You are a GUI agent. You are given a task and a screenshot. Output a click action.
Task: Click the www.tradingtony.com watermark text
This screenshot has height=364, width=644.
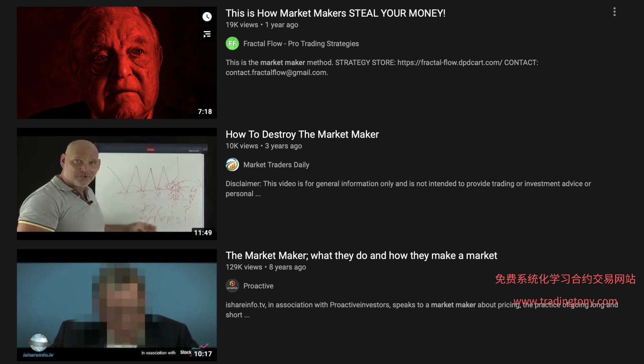[x=565, y=301]
